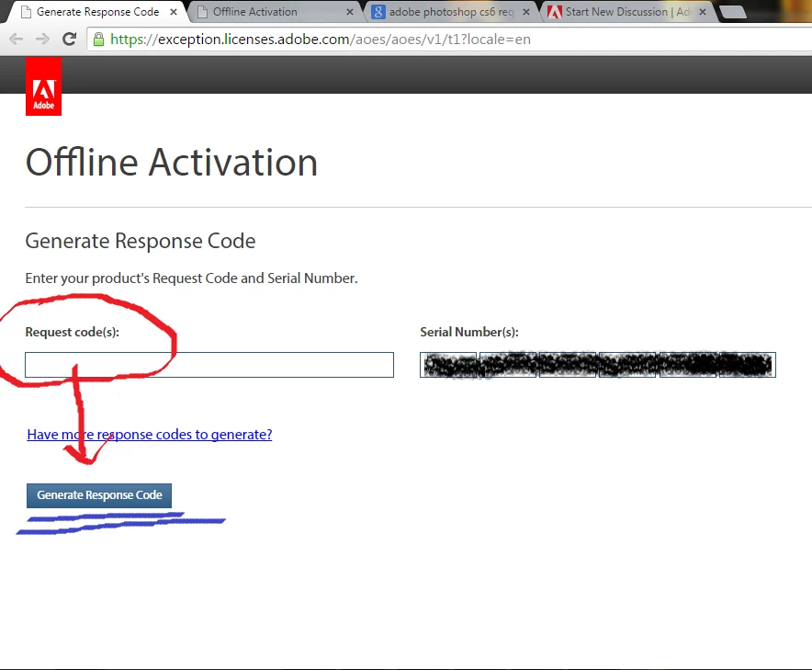The image size is (812, 670).
Task: Click the Google favicon on the photoshop tab
Action: pyautogui.click(x=378, y=12)
